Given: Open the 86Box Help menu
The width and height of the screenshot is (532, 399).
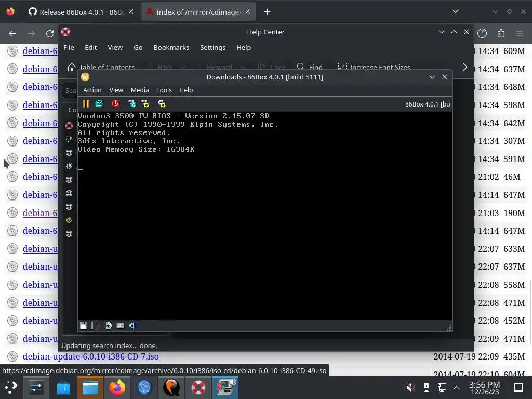Looking at the screenshot, I should (x=186, y=90).
